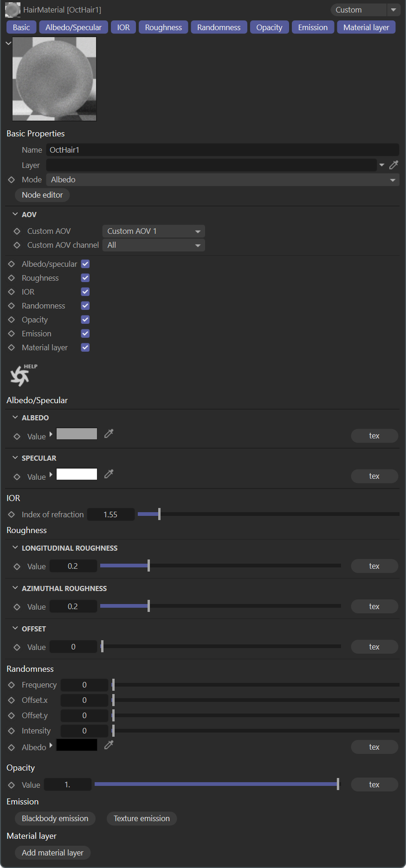
Task: Toggle the Material layer checkbox
Action: click(x=85, y=347)
